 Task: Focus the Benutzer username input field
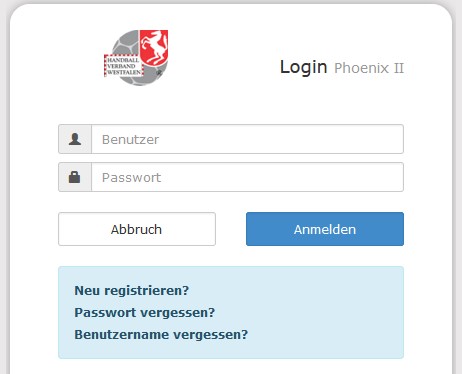247,139
